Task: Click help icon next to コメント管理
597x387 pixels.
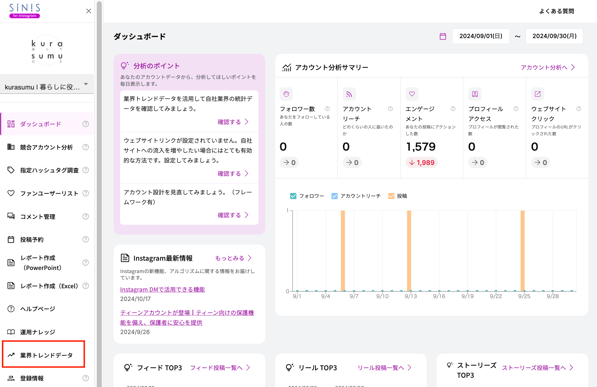Action: click(x=86, y=216)
